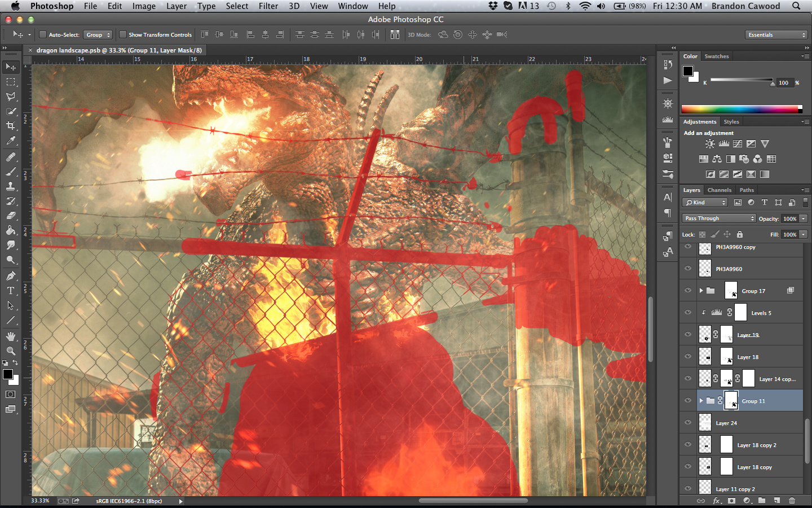Viewport: 812px width, 508px height.
Task: Open the Layers panel flyout menu
Action: click(x=805, y=190)
